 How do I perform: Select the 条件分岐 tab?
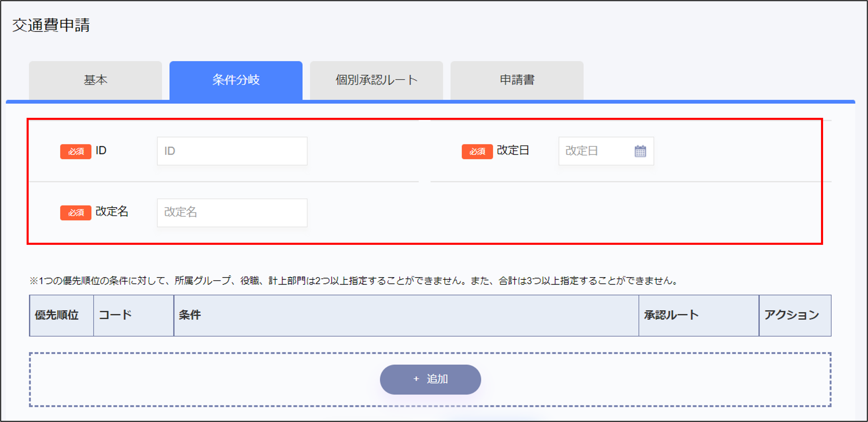[236, 80]
